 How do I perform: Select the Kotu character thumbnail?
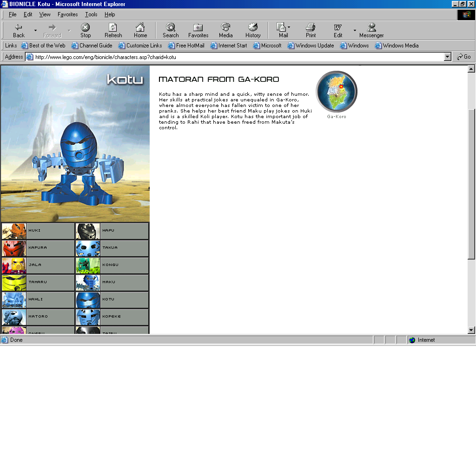point(88,300)
